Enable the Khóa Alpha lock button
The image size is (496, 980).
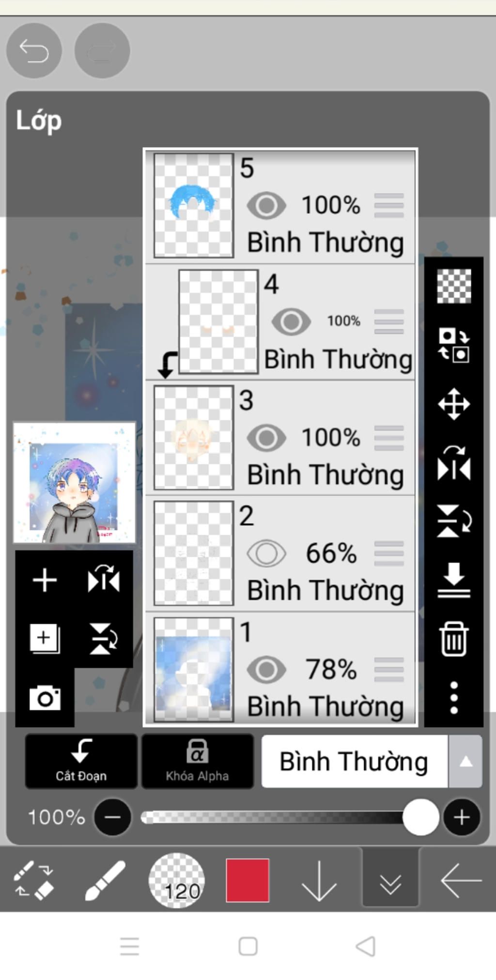point(197,762)
